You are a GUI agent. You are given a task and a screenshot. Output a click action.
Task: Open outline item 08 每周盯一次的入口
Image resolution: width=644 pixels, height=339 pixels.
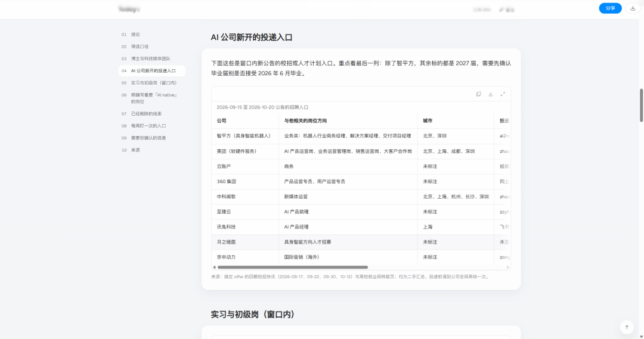(x=151, y=126)
